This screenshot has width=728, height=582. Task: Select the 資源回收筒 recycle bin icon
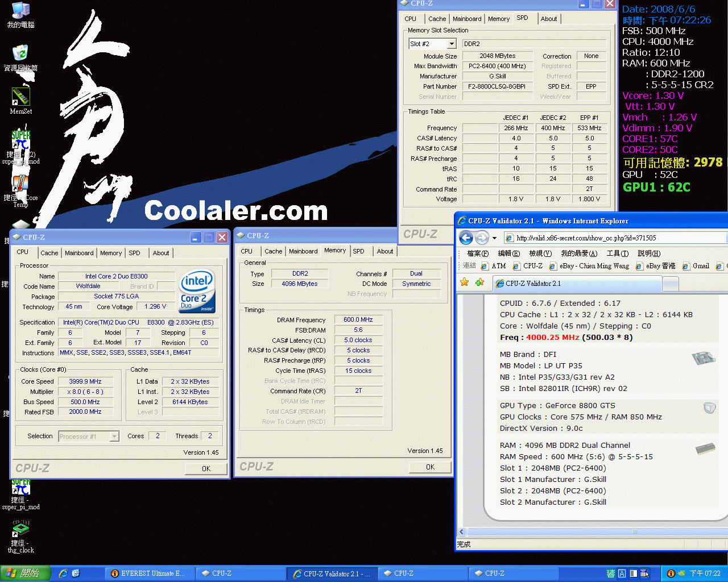pyautogui.click(x=21, y=58)
